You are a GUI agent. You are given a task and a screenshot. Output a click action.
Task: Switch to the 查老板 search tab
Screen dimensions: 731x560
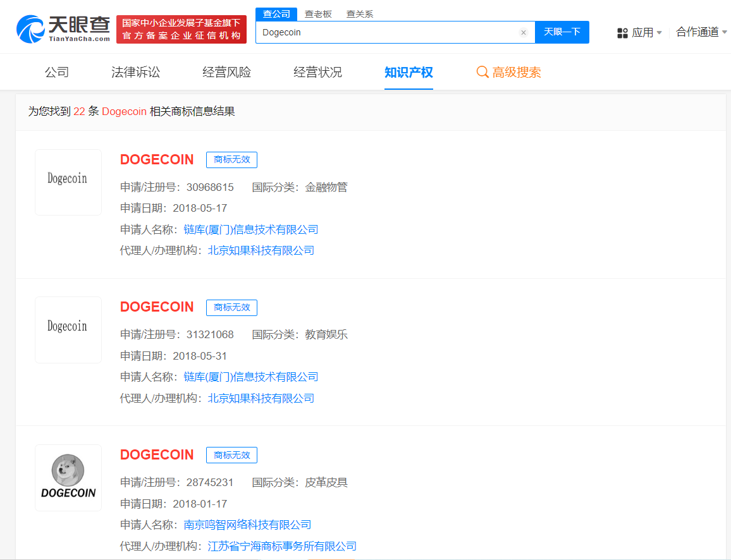click(318, 13)
